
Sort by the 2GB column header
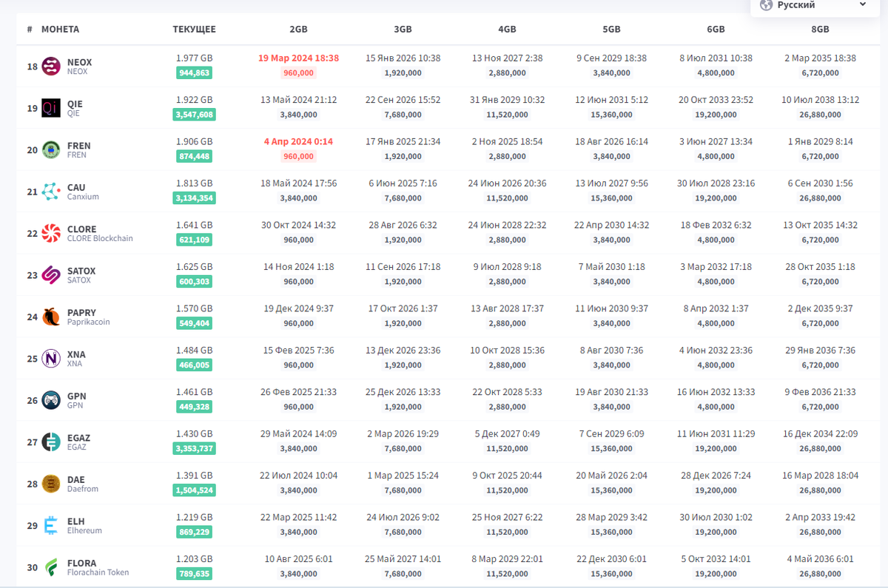(x=298, y=30)
